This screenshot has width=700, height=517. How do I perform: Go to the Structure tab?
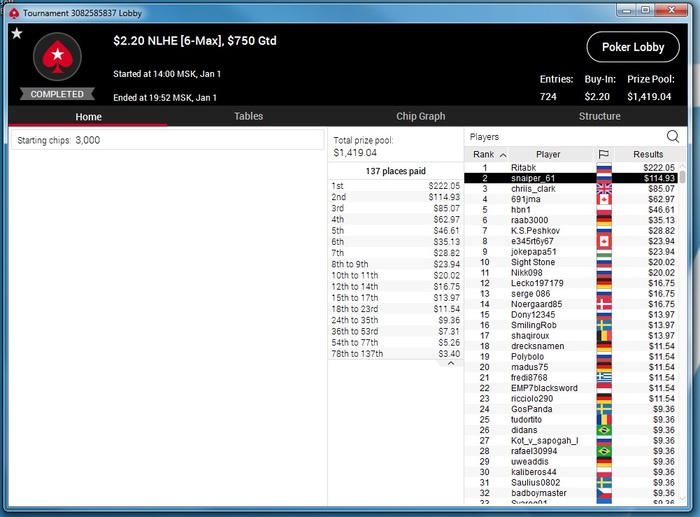(x=600, y=116)
